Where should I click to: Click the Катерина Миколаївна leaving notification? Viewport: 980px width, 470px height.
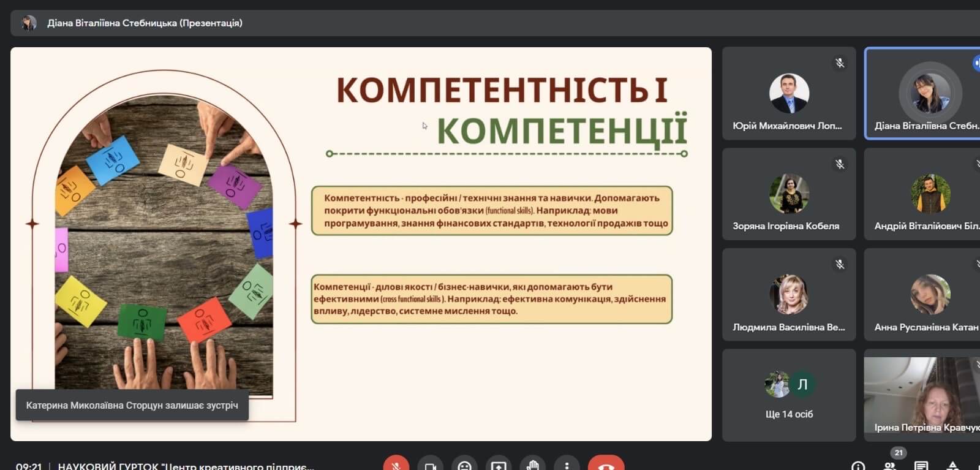click(132, 405)
